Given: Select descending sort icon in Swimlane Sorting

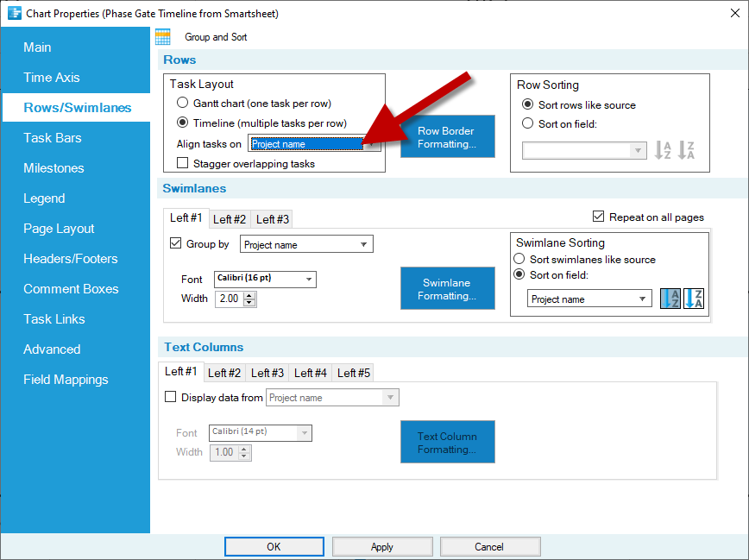Looking at the screenshot, I should click(694, 298).
